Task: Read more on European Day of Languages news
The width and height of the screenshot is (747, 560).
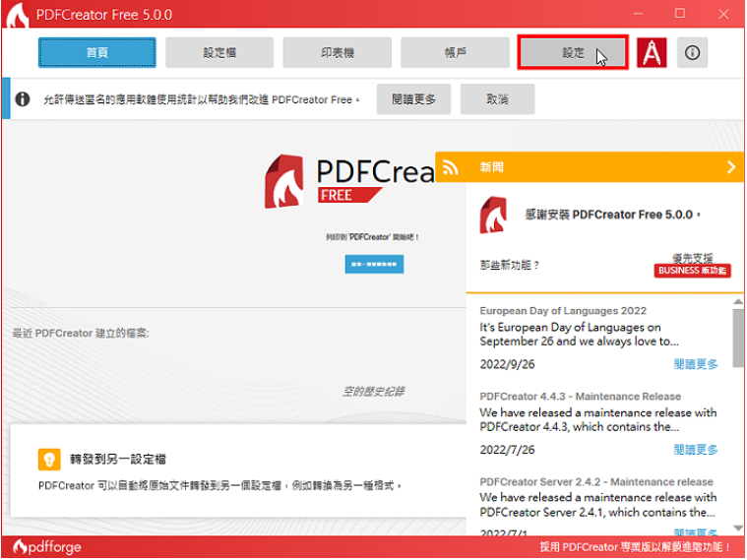Action: [x=696, y=364]
